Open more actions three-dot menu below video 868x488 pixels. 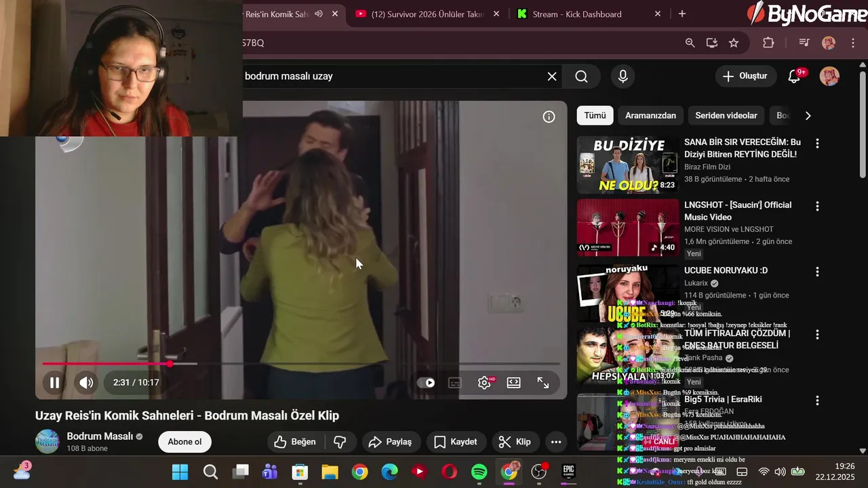(556, 442)
